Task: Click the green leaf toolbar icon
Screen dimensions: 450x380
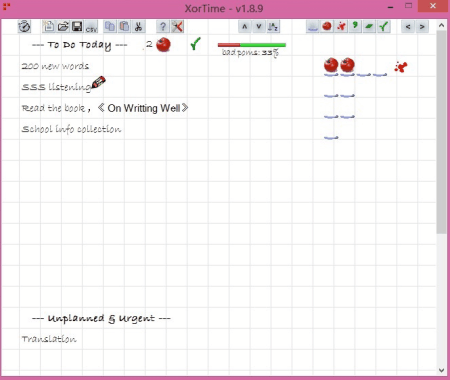Action: click(369, 26)
